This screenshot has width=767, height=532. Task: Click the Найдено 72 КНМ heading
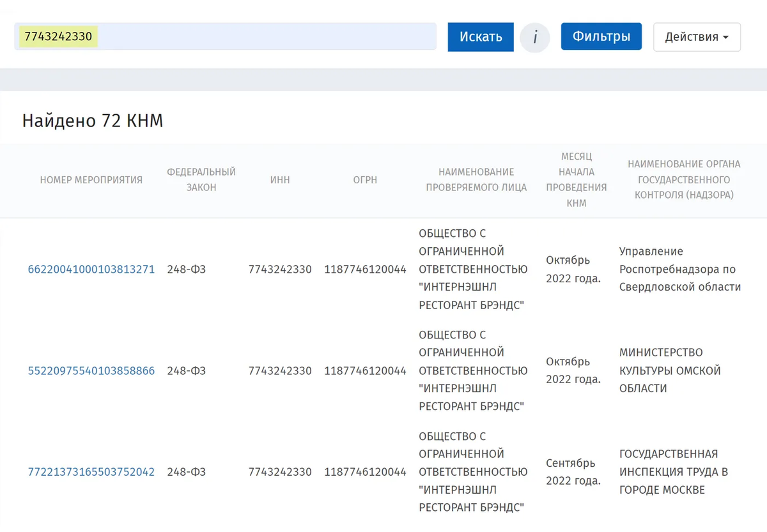point(91,120)
